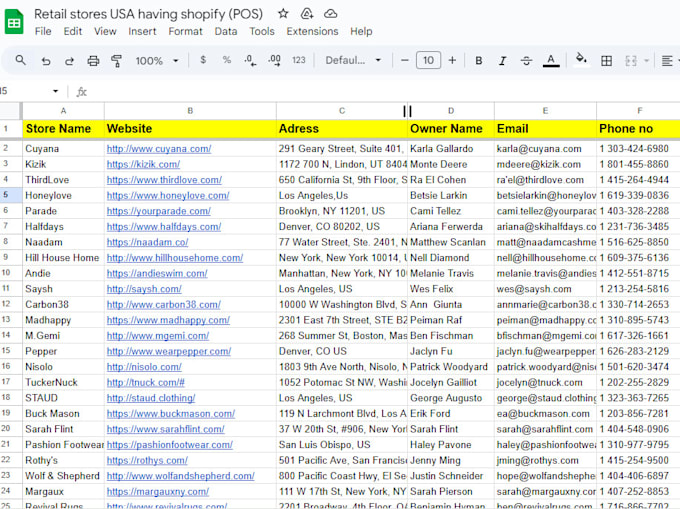Open the Insert menu
680x509 pixels.
coord(142,31)
